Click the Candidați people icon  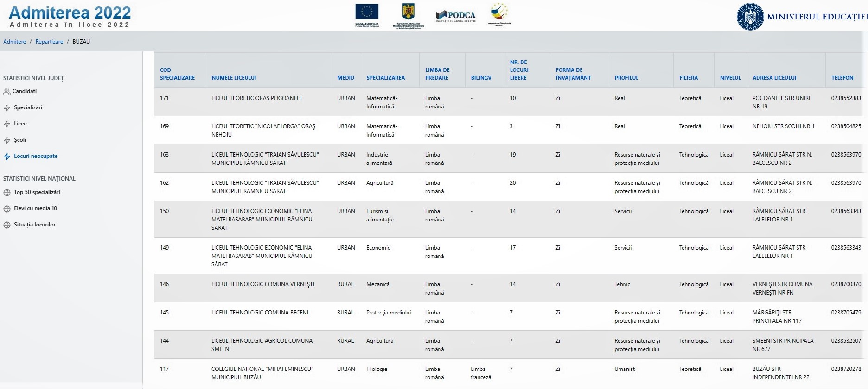(x=7, y=92)
